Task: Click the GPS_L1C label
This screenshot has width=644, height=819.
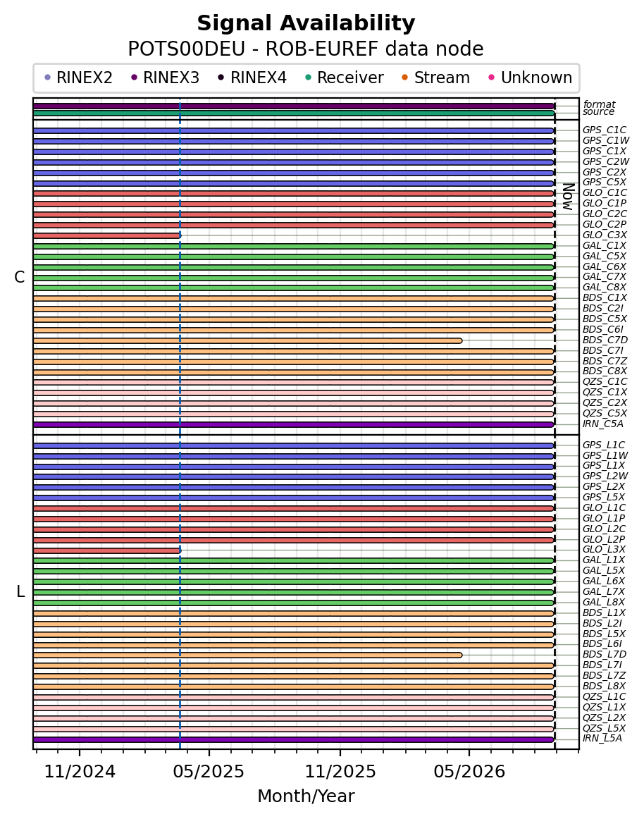Action: (604, 445)
